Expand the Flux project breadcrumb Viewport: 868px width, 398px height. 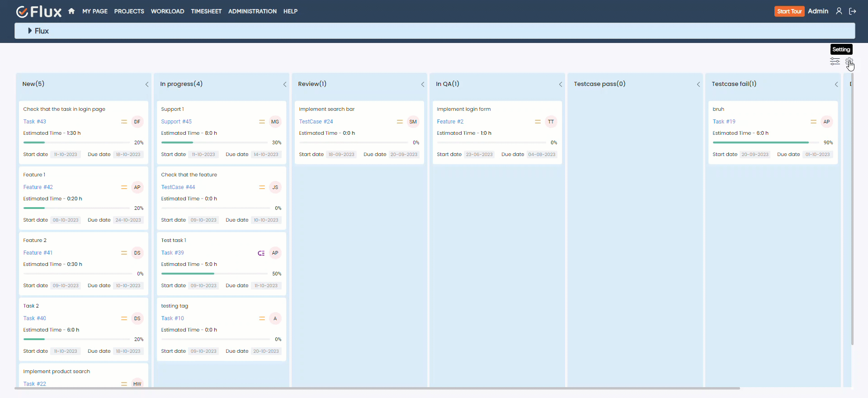pos(30,31)
